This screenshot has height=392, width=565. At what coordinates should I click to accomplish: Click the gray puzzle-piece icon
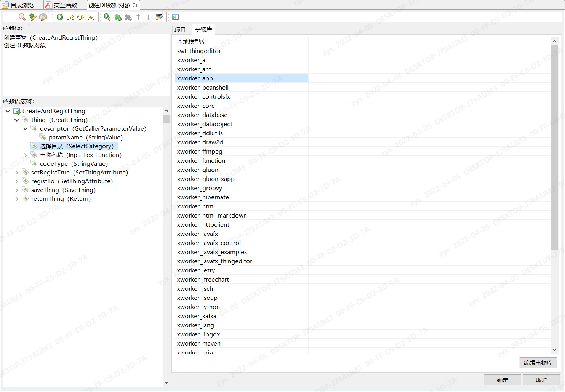tap(128, 17)
